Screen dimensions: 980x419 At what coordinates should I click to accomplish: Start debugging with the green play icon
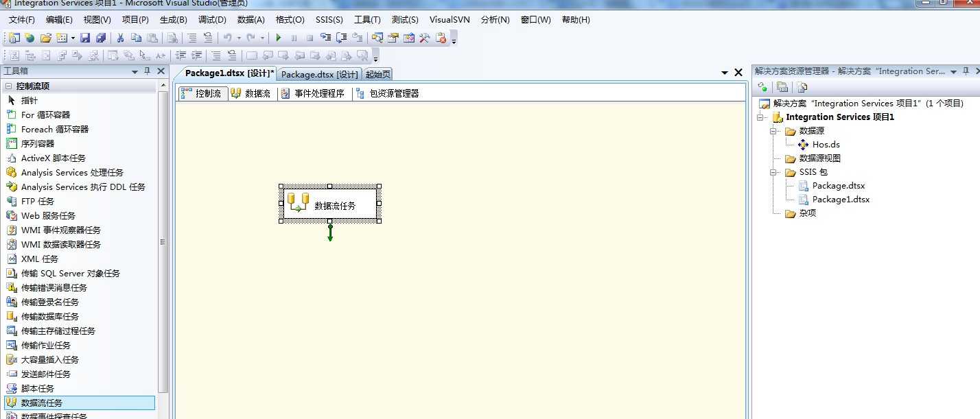coord(279,38)
